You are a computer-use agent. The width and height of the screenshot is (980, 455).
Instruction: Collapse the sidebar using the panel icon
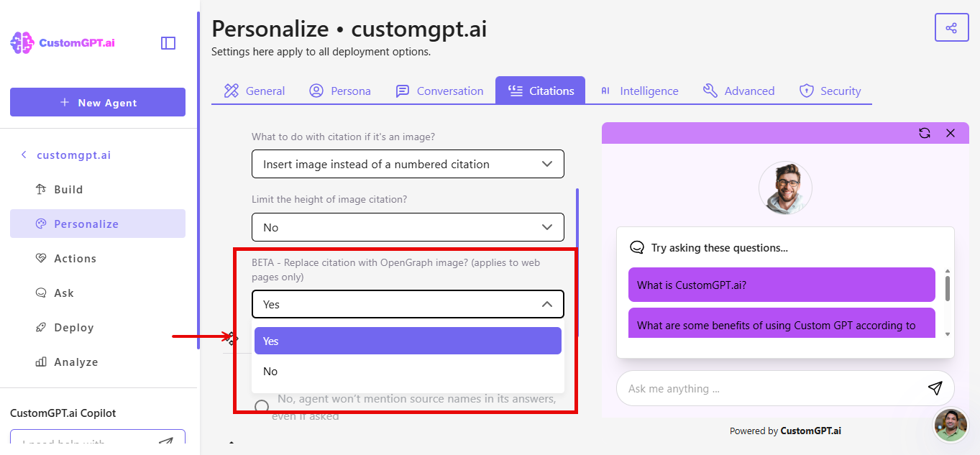tap(168, 43)
